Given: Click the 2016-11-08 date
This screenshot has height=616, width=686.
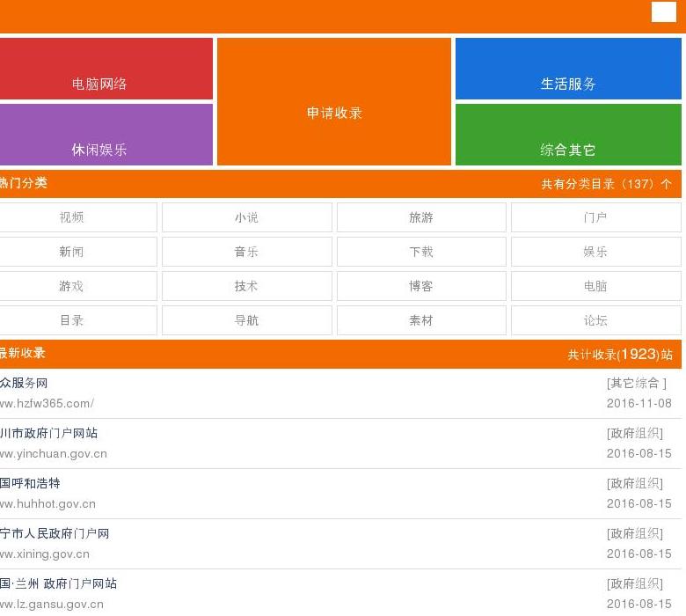Looking at the screenshot, I should [639, 403].
